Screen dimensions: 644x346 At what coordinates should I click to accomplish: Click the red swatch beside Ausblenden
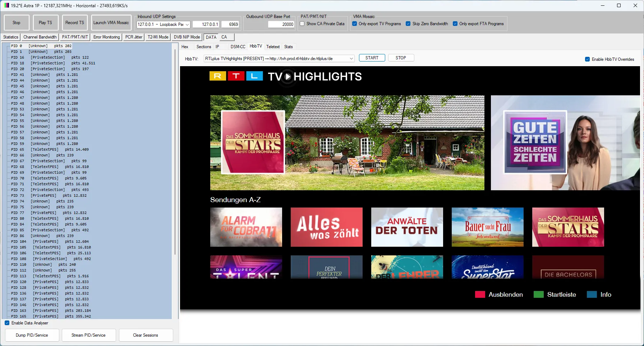tap(480, 295)
